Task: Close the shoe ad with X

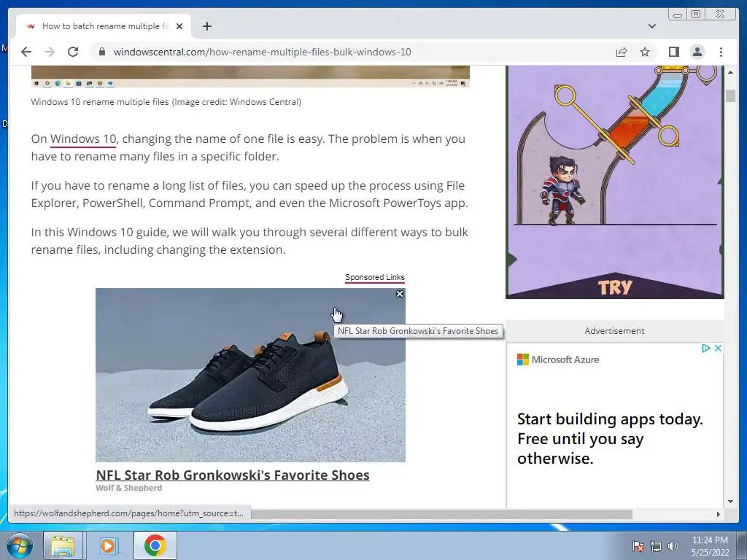Action: point(400,294)
